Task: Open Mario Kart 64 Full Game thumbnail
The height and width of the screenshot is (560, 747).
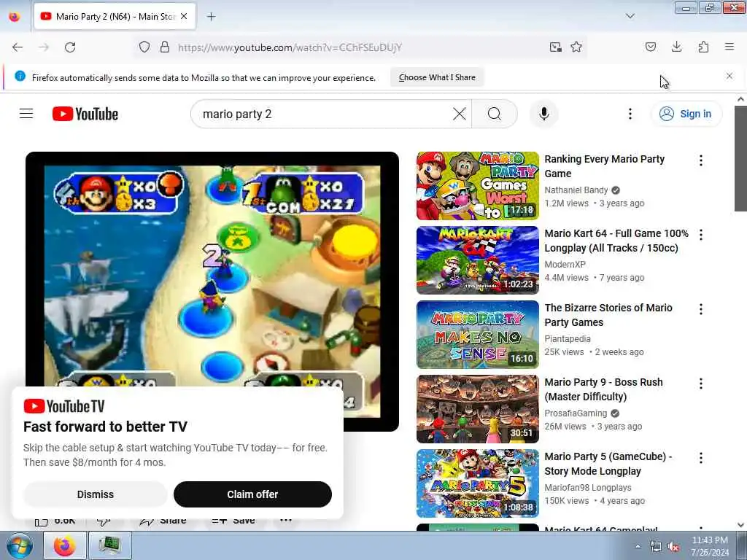Action: pos(477,260)
